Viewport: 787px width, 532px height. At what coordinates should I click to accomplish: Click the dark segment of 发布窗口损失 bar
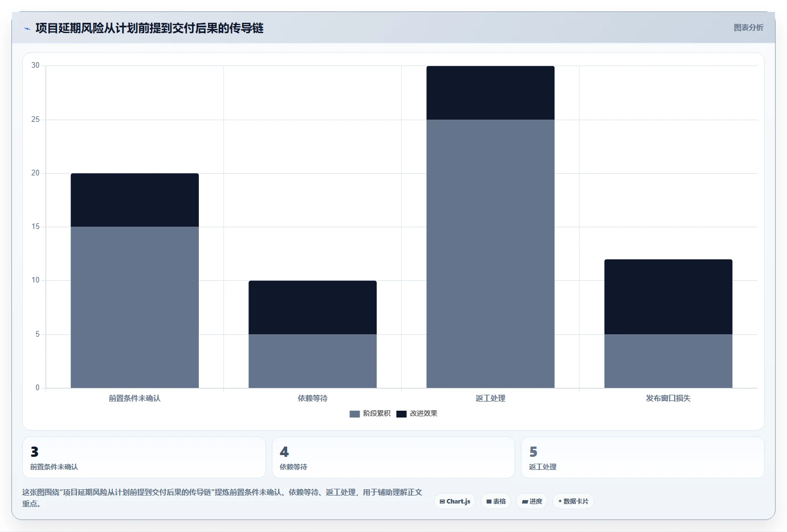[668, 297]
